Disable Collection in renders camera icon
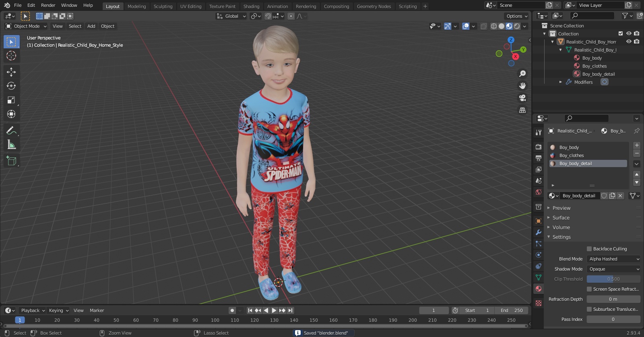 click(637, 33)
